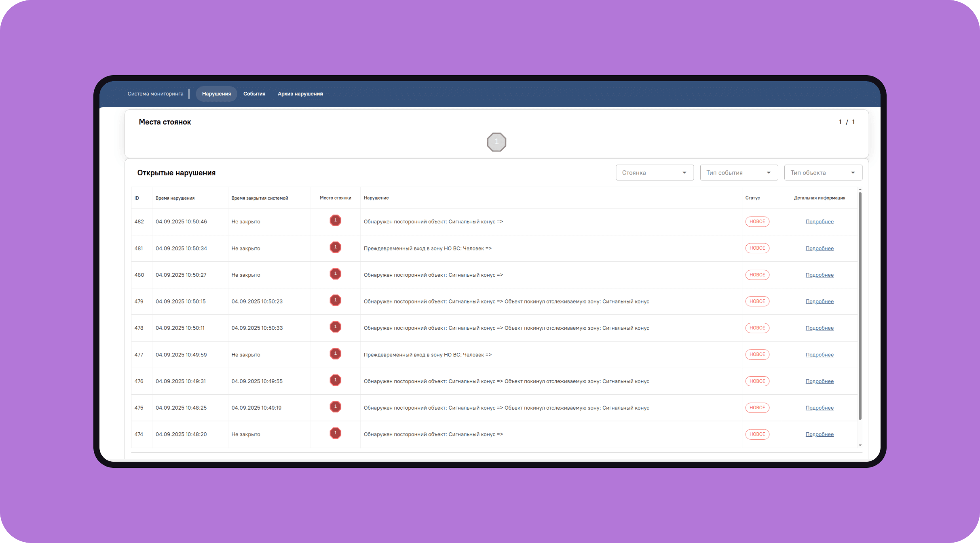Open Подробнее link for violation 476
Image resolution: width=980 pixels, height=543 pixels.
819,381
